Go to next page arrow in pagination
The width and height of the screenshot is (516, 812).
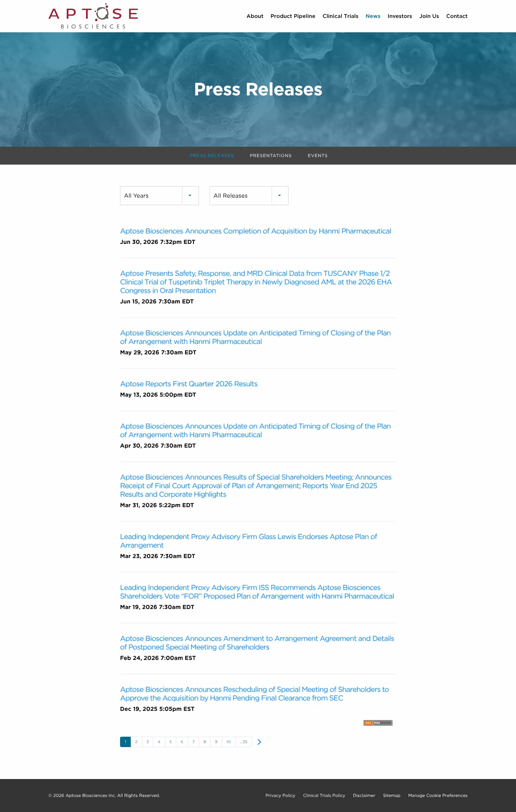click(259, 742)
